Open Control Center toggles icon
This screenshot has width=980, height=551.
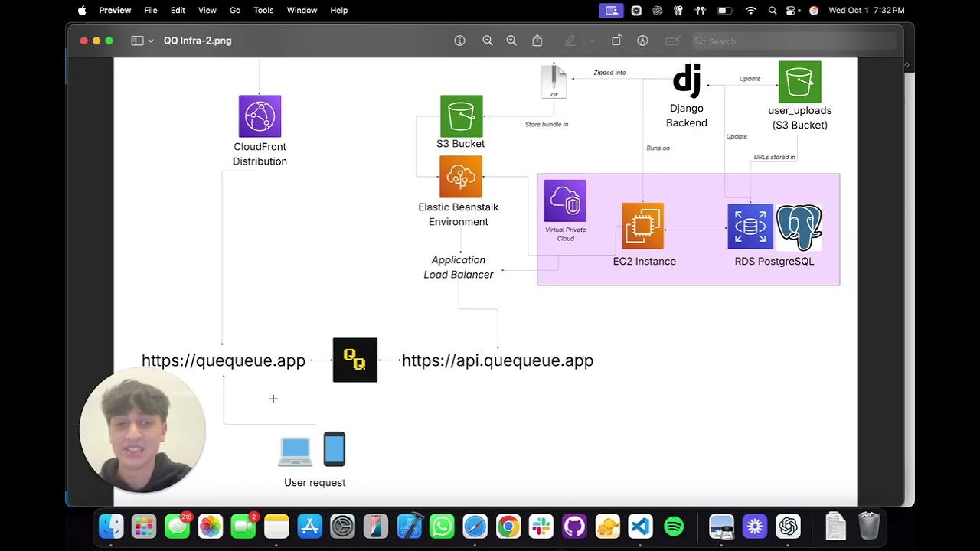pos(791,10)
